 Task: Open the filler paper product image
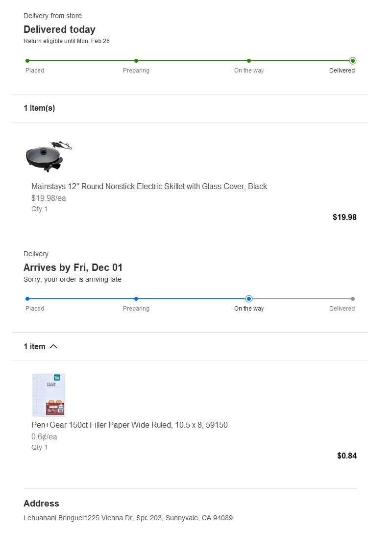tap(49, 395)
